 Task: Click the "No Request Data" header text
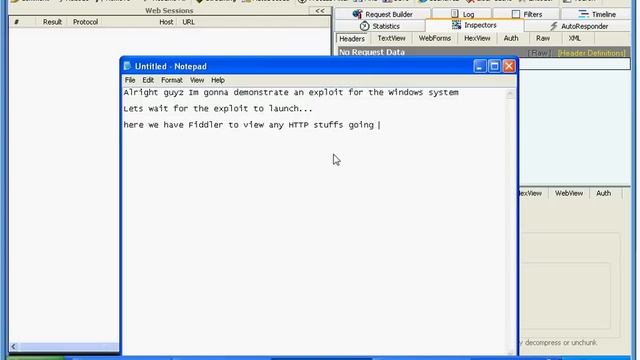click(372, 52)
